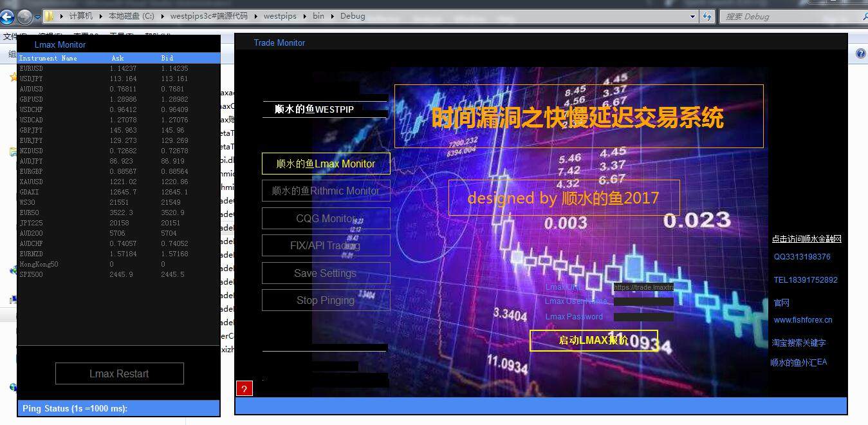
Task: Click the 启动LMAX报价 button
Action: click(594, 341)
